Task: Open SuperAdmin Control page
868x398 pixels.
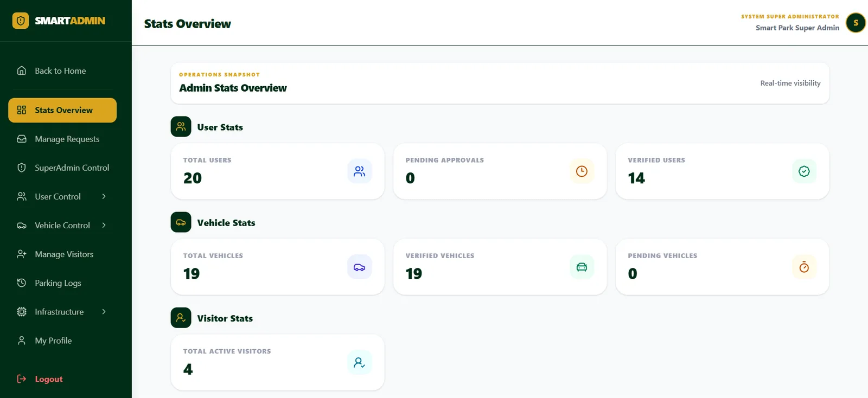Action: click(62, 168)
